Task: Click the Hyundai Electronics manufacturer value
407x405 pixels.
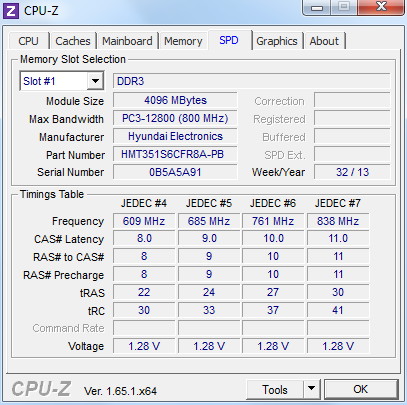Action: coord(175,136)
